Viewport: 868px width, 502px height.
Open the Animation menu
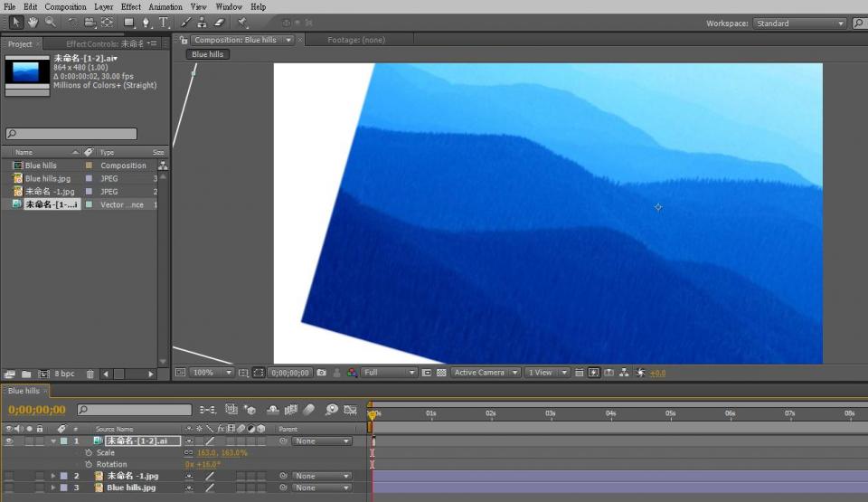(x=166, y=6)
